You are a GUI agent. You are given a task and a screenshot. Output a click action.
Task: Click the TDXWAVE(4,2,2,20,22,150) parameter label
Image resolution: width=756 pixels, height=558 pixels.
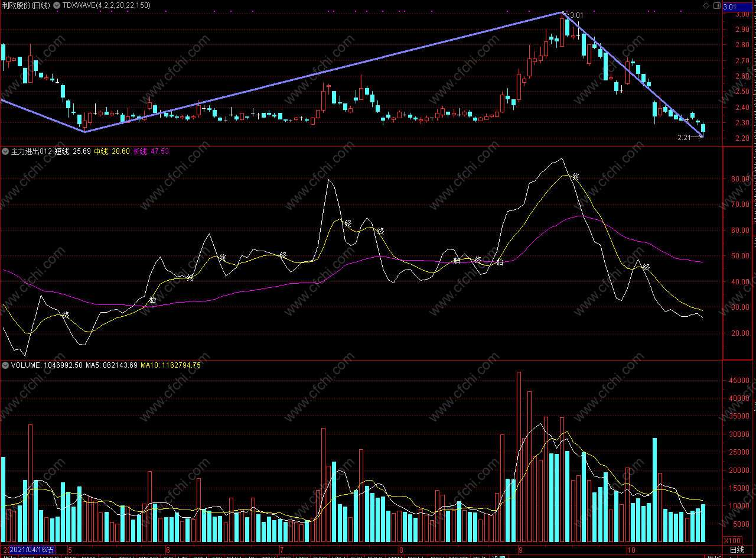tap(106, 5)
